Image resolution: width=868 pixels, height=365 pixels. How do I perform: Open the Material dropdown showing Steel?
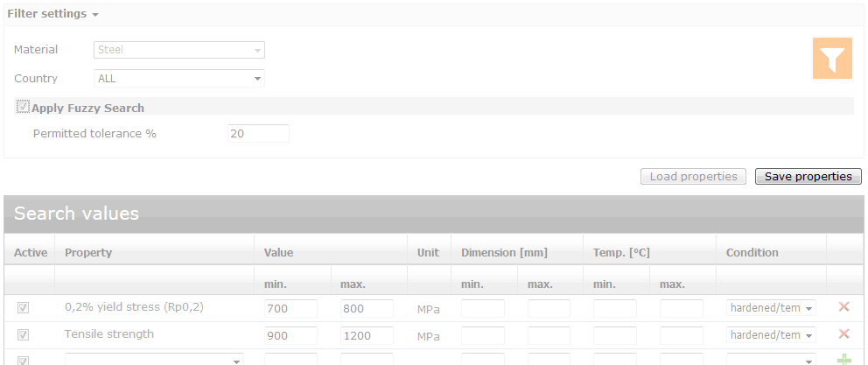178,50
